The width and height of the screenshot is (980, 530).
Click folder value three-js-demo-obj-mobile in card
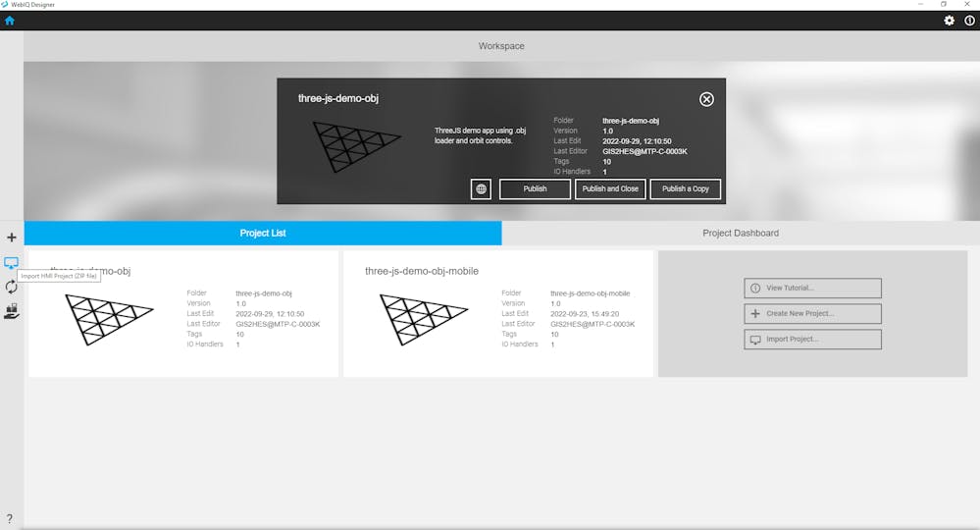tap(590, 293)
